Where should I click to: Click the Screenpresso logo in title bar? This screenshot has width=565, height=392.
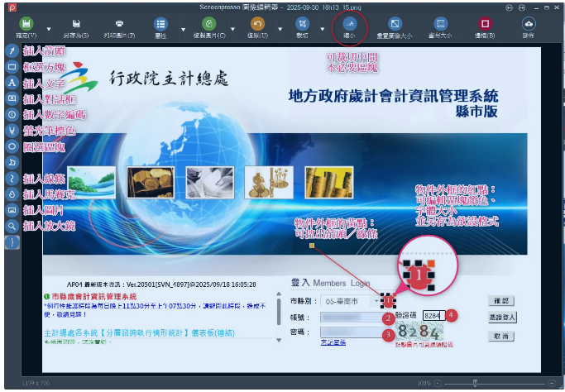12,7
